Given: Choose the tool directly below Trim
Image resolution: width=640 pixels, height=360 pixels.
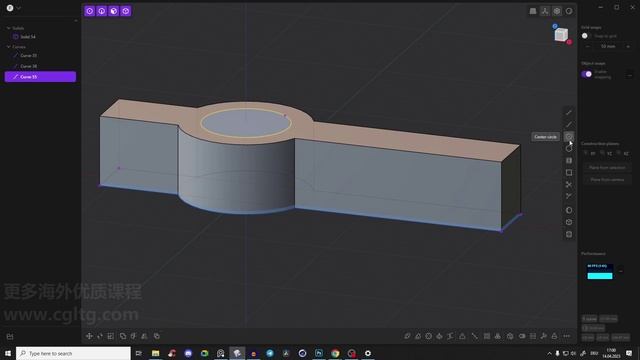Looking at the screenshot, I should [569, 196].
